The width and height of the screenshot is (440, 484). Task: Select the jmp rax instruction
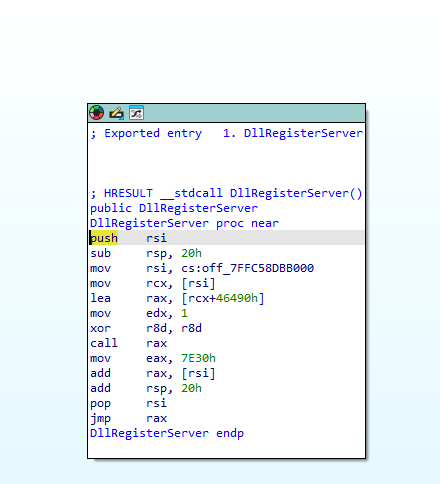click(x=128, y=418)
